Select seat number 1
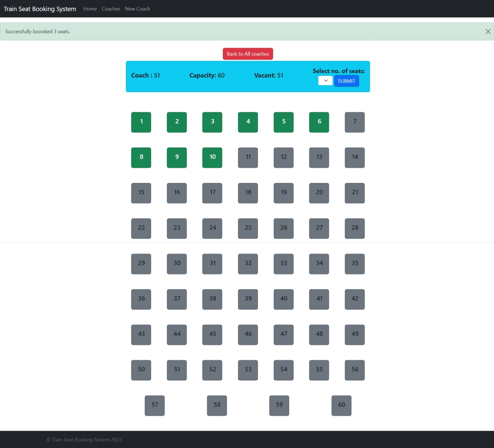Viewport: 494px width, 448px height. click(141, 122)
